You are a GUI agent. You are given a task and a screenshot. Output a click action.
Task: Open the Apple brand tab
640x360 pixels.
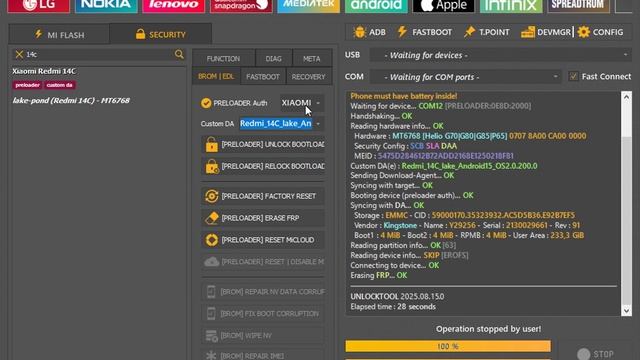(x=443, y=6)
